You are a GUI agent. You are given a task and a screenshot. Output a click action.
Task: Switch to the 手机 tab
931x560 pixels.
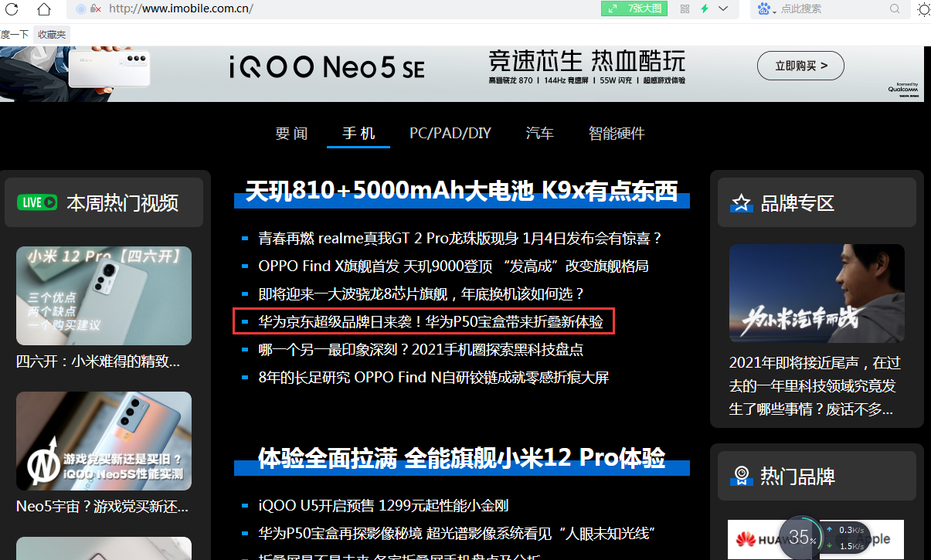358,133
